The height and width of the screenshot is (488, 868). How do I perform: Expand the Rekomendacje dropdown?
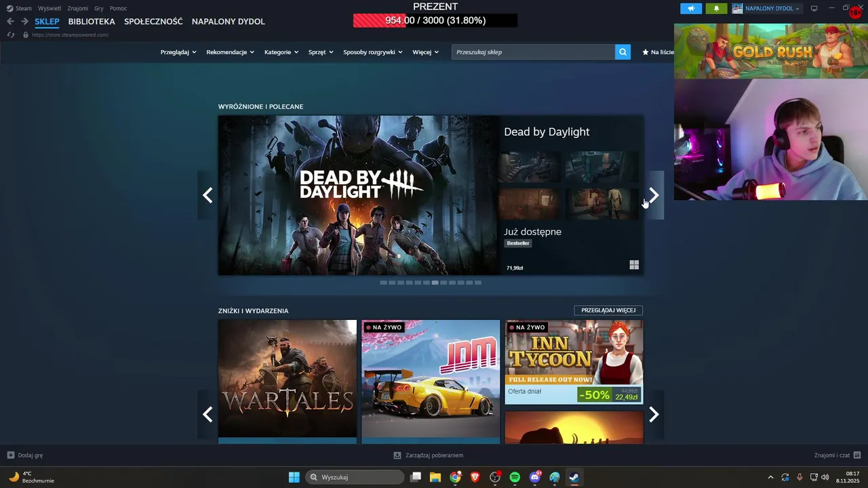coord(231,52)
